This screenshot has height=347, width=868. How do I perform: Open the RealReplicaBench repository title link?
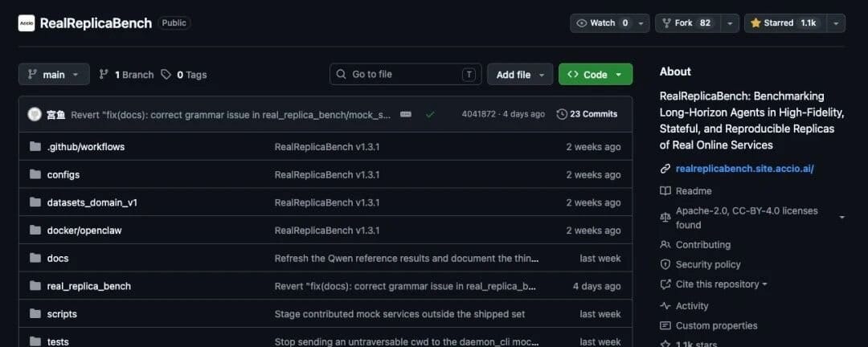point(96,23)
